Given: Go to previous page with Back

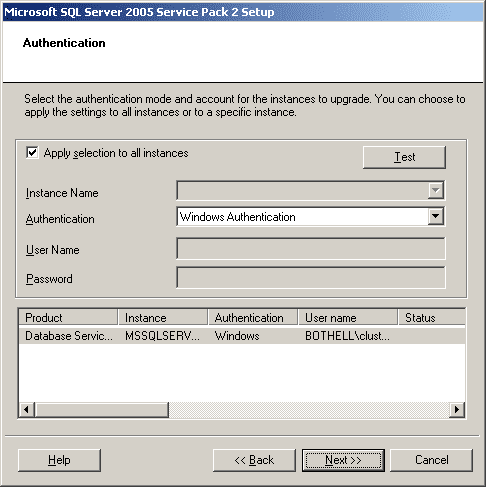Looking at the screenshot, I should click(254, 460).
